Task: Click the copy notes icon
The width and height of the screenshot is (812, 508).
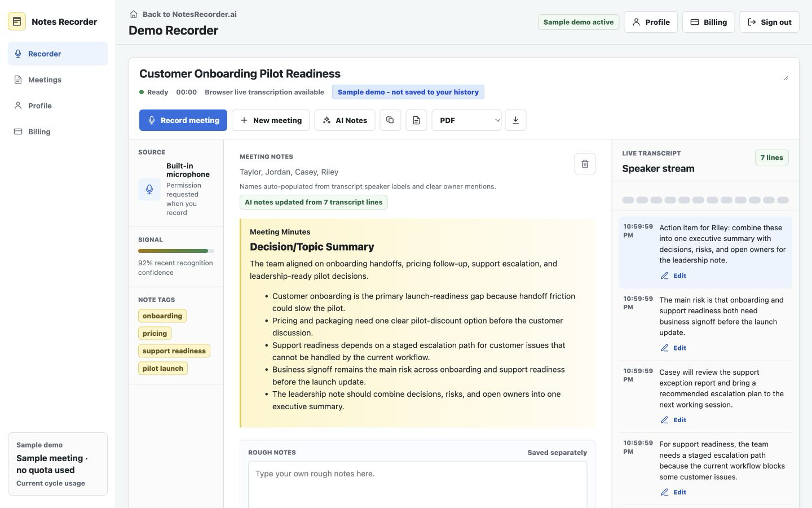Action: click(390, 120)
